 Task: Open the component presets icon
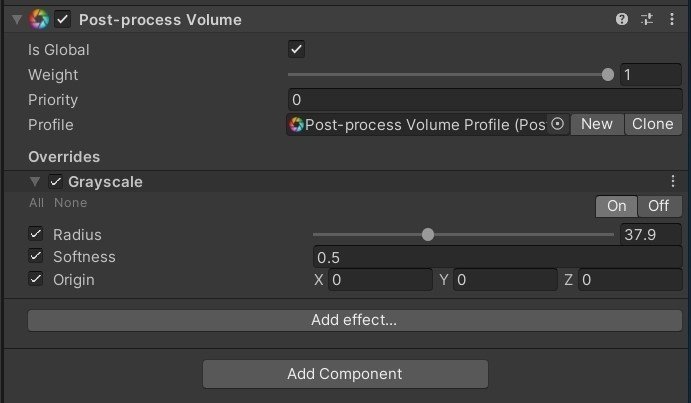tap(647, 19)
